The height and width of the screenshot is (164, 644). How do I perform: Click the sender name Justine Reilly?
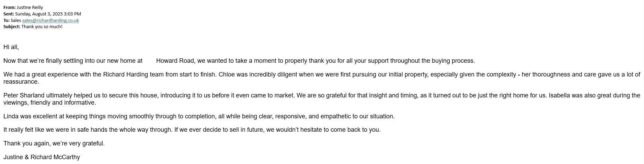(x=30, y=8)
